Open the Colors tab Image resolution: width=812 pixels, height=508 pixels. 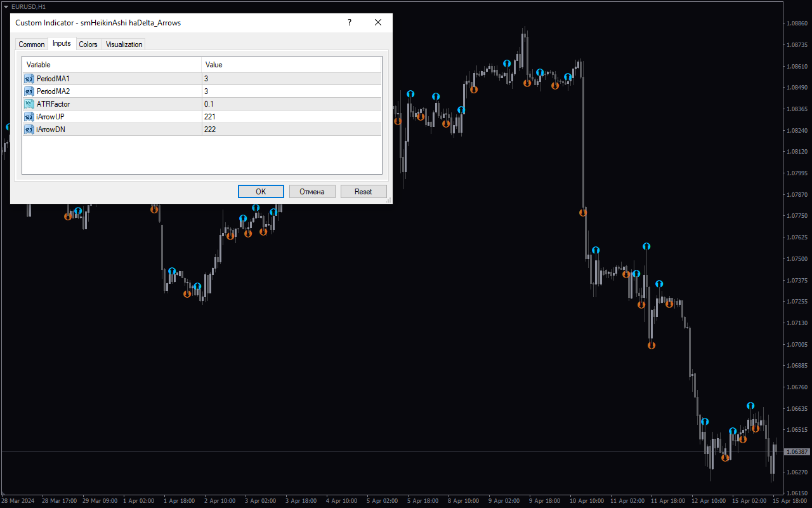pos(88,44)
